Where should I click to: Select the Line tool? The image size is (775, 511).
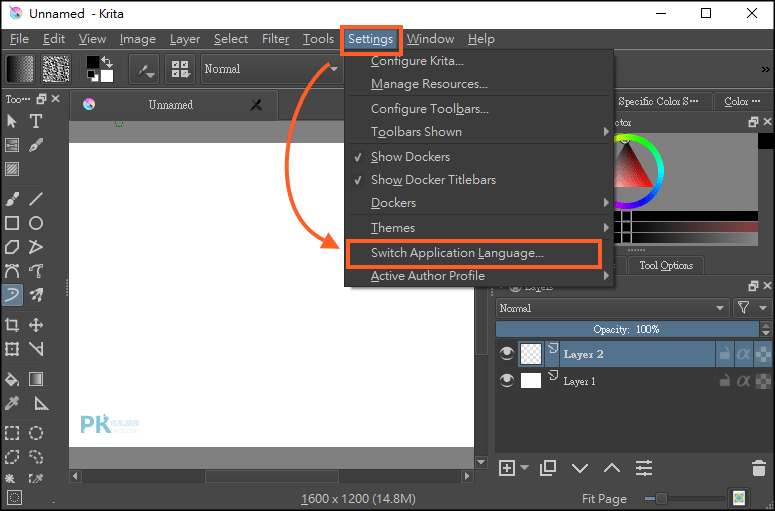click(x=36, y=199)
